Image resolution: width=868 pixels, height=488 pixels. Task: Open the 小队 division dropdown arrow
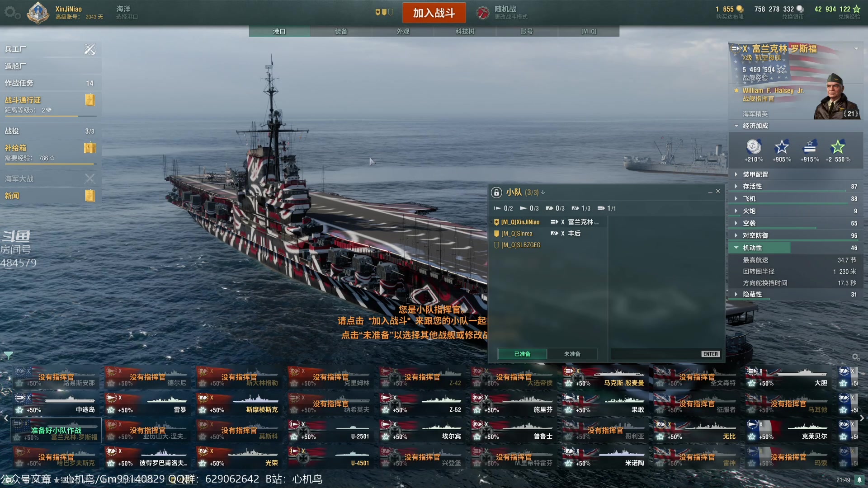(543, 192)
